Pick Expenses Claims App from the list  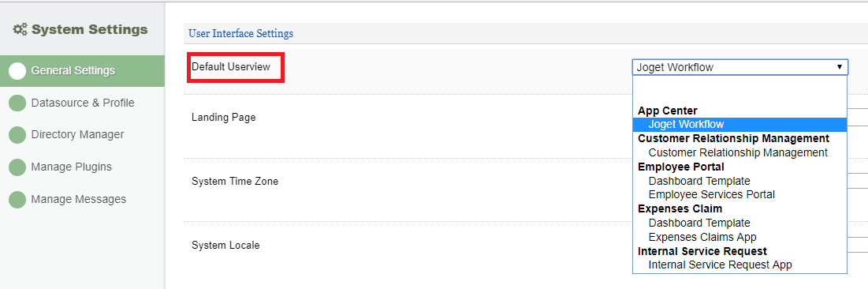(x=739, y=237)
